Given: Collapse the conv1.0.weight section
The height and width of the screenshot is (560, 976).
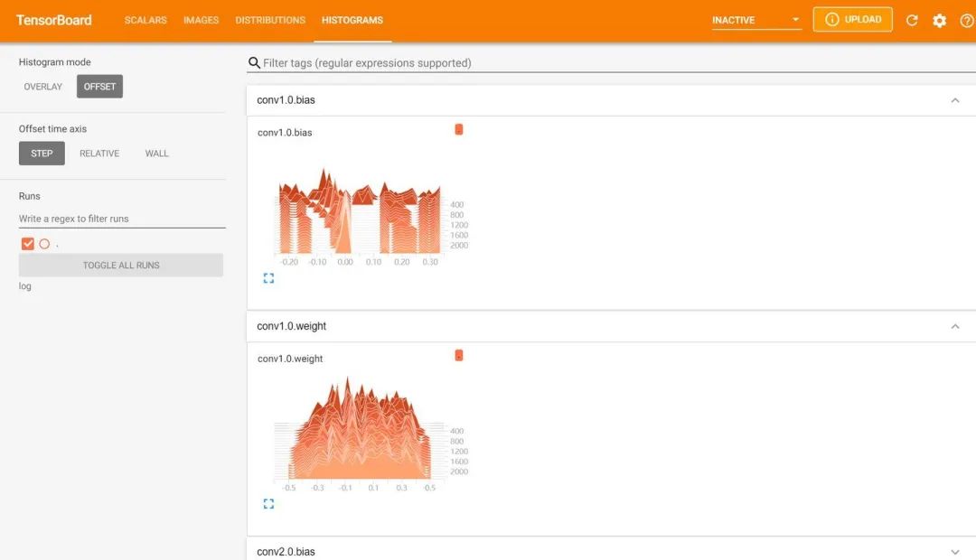Looking at the screenshot, I should tap(955, 326).
